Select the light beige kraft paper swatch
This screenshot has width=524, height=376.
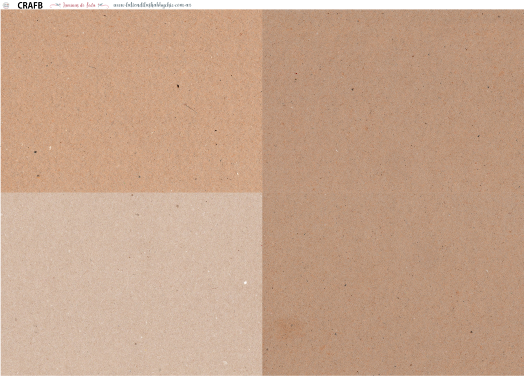[132, 284]
